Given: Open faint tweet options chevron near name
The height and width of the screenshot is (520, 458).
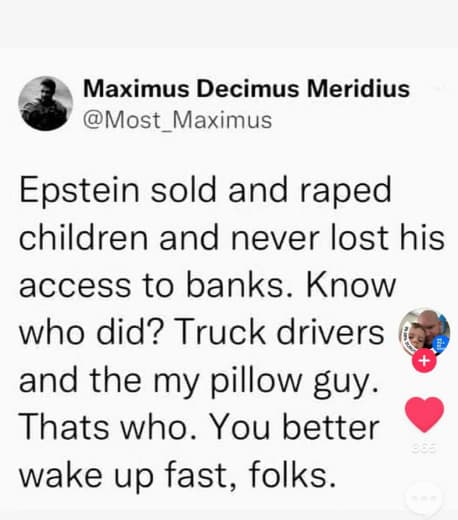Looking at the screenshot, I should click(x=439, y=88).
